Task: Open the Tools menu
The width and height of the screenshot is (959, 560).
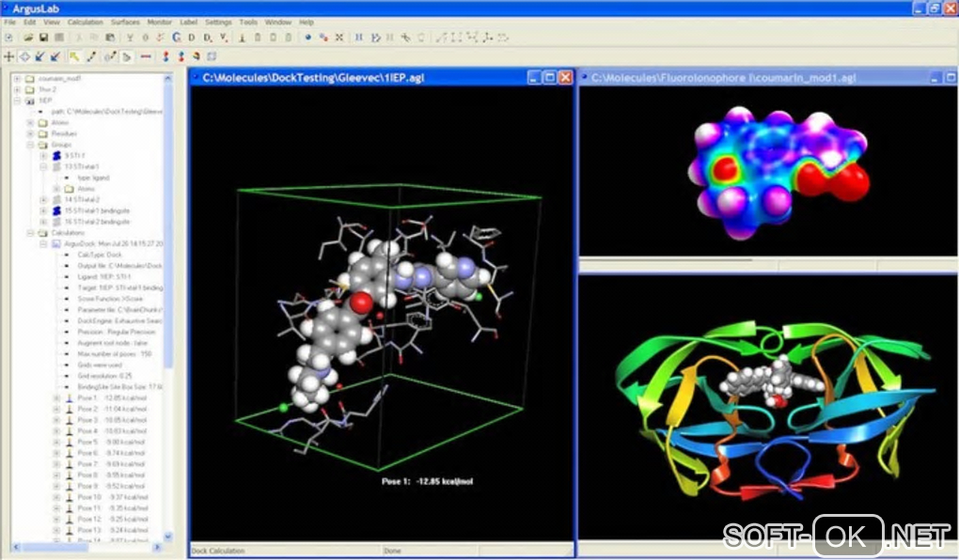Action: pyautogui.click(x=248, y=22)
